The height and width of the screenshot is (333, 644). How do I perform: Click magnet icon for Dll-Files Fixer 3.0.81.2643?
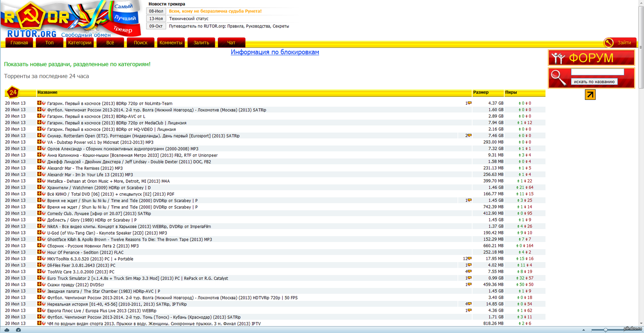tap(44, 265)
